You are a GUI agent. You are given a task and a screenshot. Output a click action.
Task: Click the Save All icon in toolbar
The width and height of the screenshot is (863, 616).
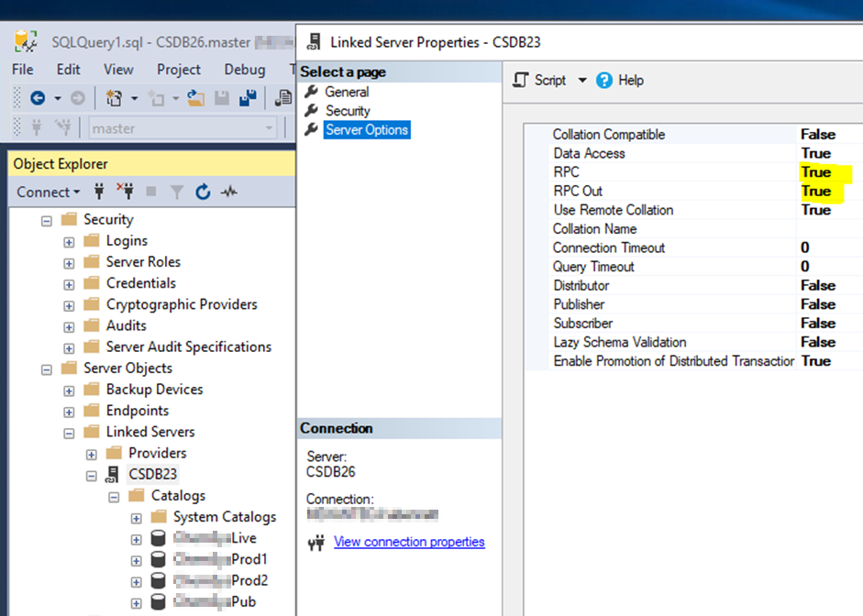[x=248, y=98]
